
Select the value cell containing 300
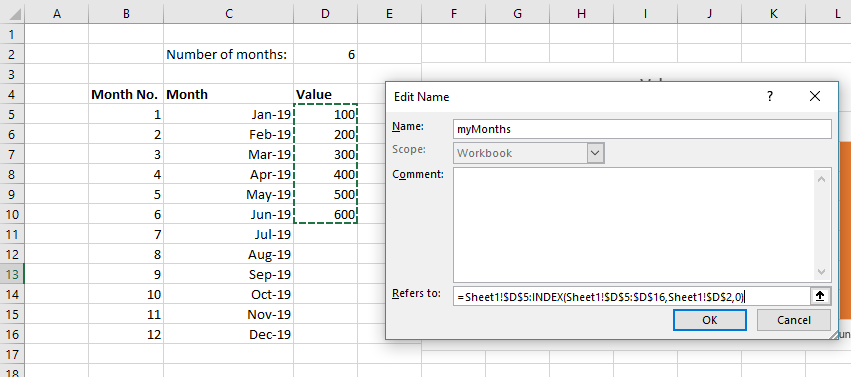pos(325,155)
